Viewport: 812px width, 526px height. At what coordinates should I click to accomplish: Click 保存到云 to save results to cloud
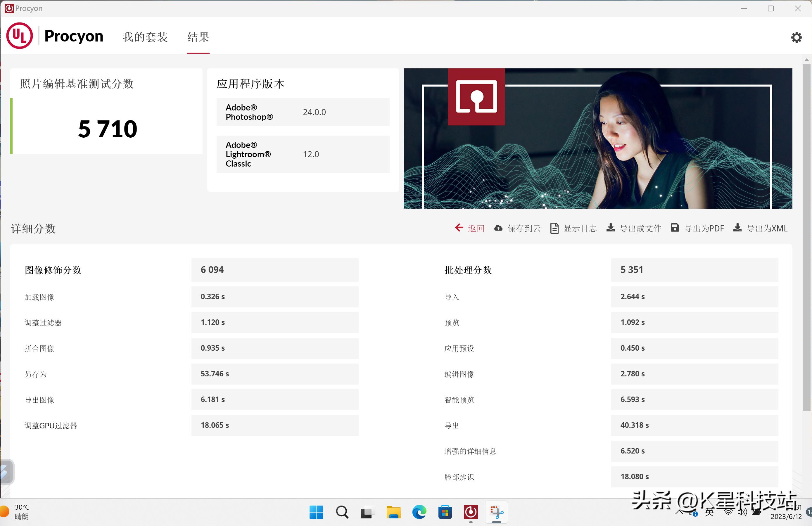coord(517,228)
